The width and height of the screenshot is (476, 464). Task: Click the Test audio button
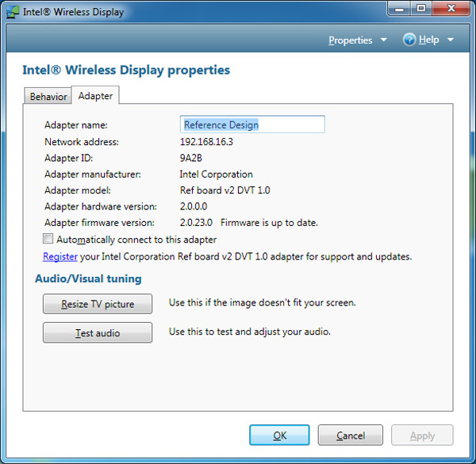point(98,332)
